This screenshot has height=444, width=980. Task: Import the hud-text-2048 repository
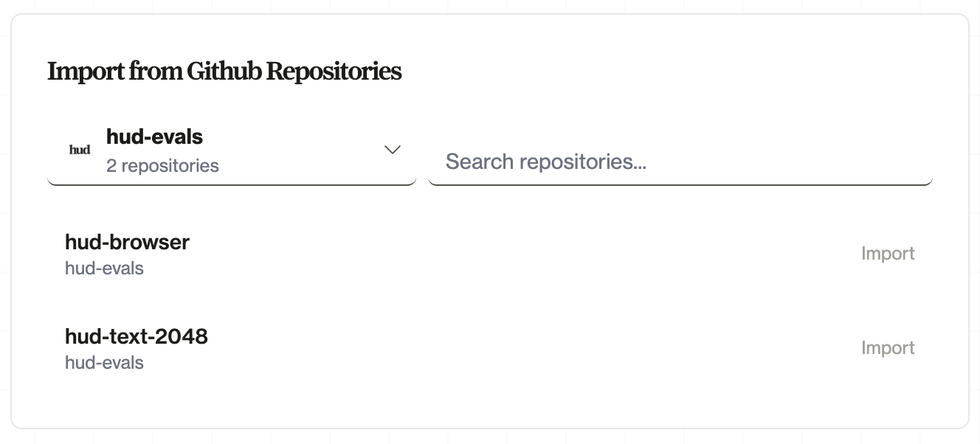pos(888,347)
